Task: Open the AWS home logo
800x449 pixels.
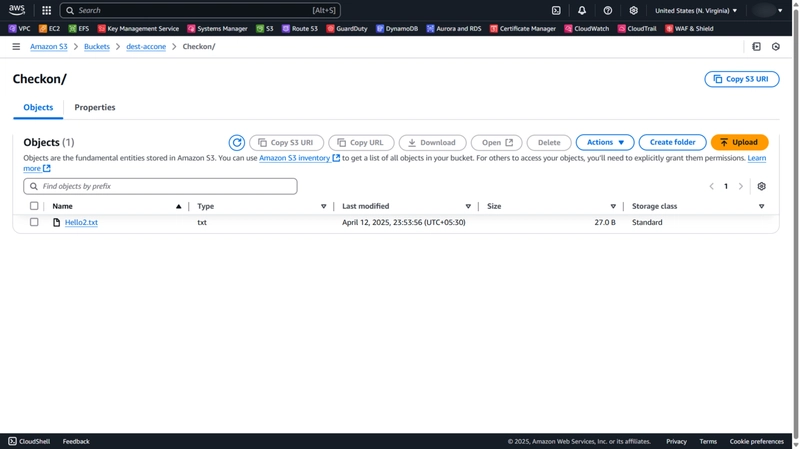Action: [16, 10]
